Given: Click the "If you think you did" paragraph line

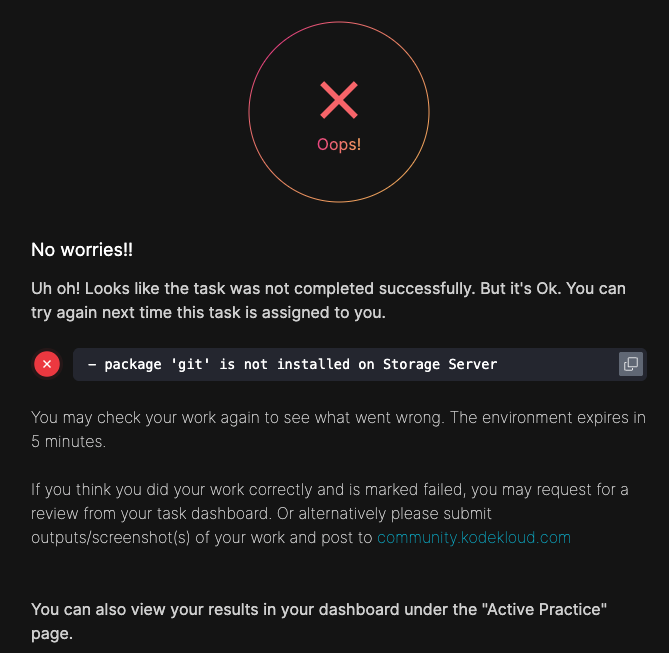Looking at the screenshot, I should 110,489.
